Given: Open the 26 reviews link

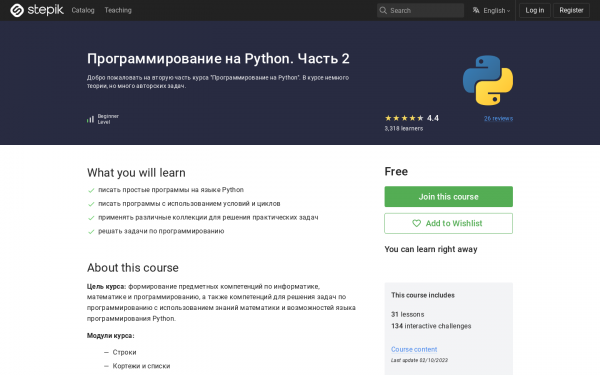Looking at the screenshot, I should pos(498,118).
